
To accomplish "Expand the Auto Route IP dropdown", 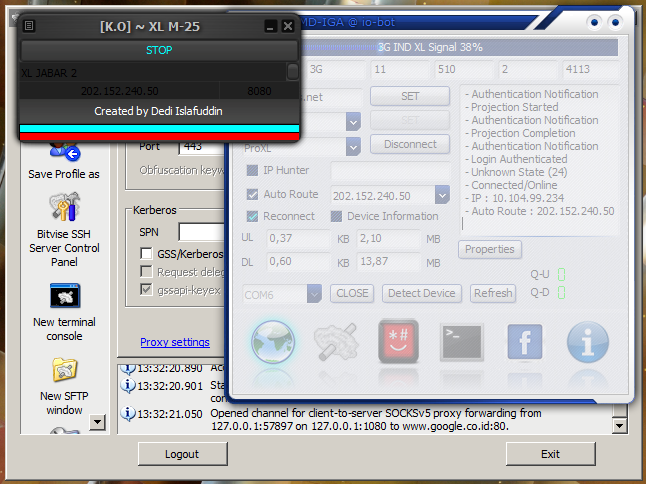I will click(442, 195).
